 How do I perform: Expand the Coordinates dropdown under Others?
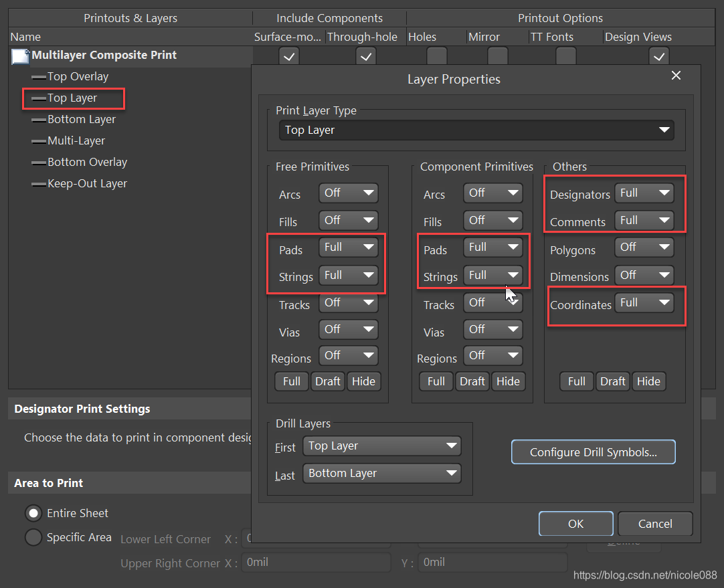[x=644, y=303]
